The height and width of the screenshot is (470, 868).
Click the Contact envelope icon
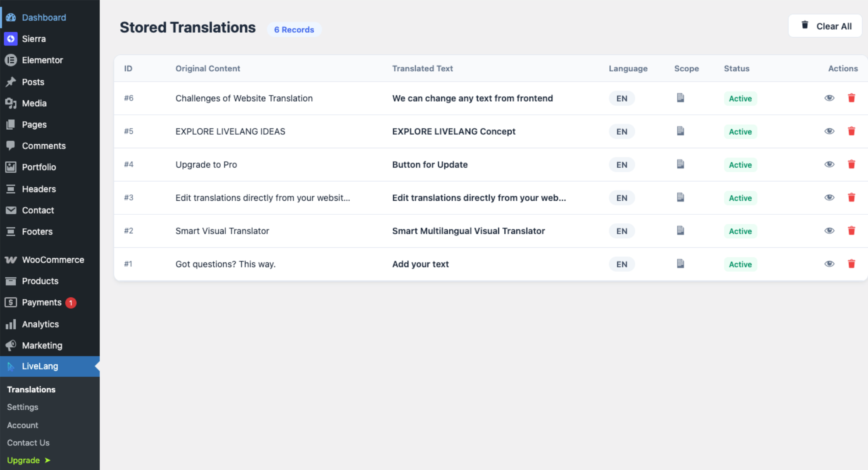click(x=11, y=210)
